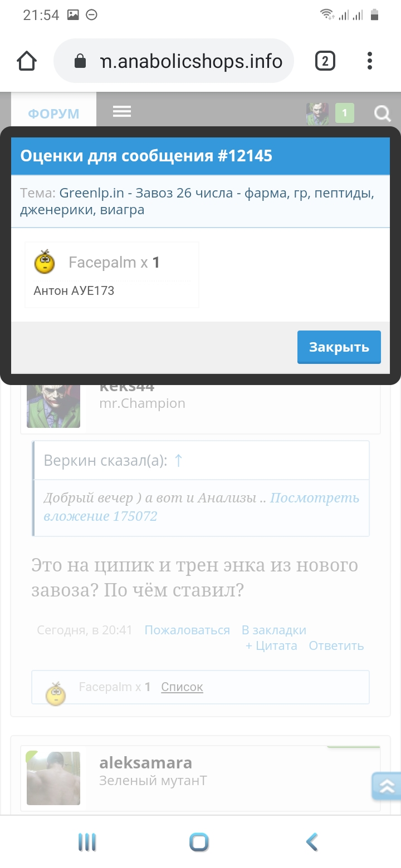This screenshot has width=401, height=868.
Task: Open Антон АУЕ173 user profile
Action: (74, 290)
